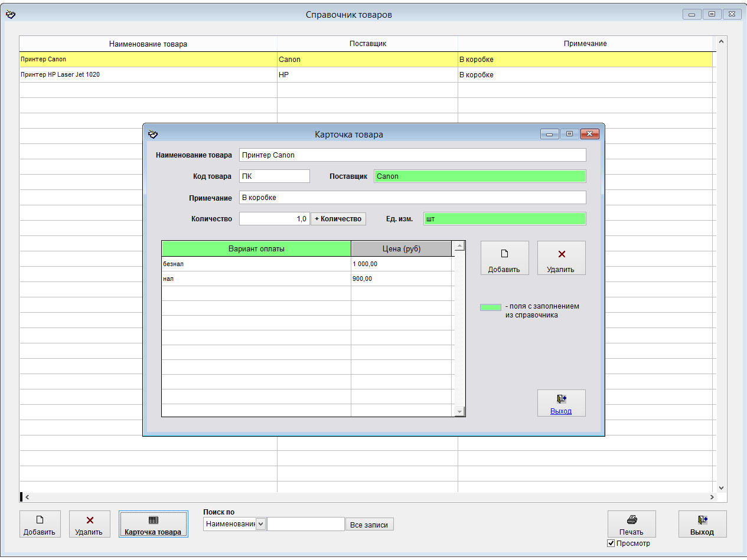Viewport: 747px width, 560px height.
Task: Click the Наименование товара input field
Action: 412,155
